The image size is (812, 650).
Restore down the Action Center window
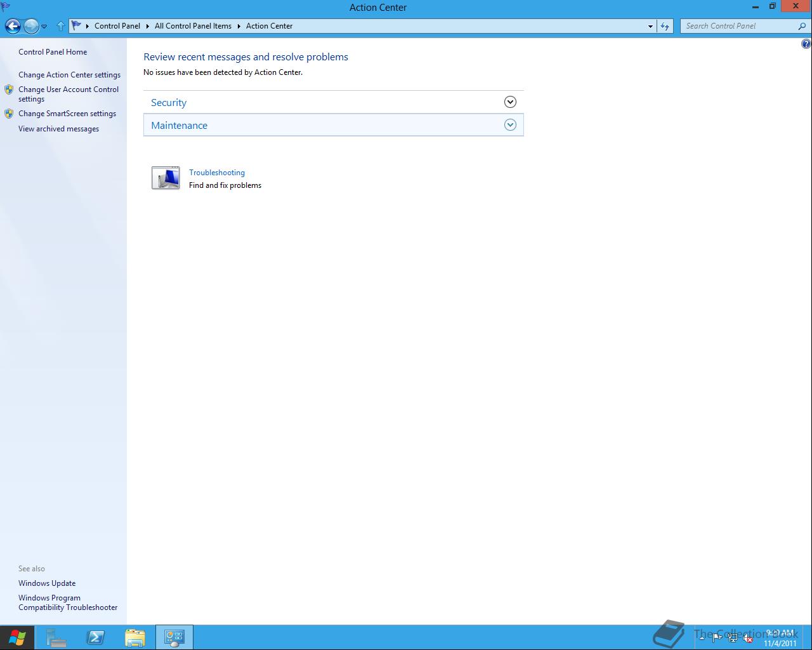(772, 7)
